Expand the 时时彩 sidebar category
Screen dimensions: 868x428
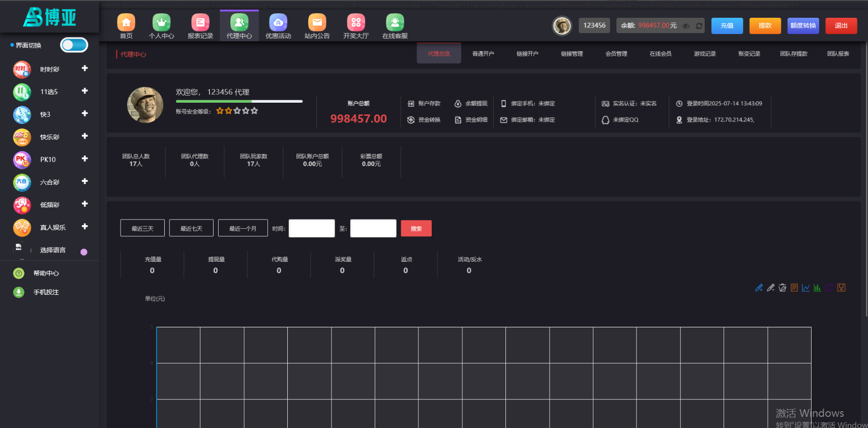click(85, 68)
